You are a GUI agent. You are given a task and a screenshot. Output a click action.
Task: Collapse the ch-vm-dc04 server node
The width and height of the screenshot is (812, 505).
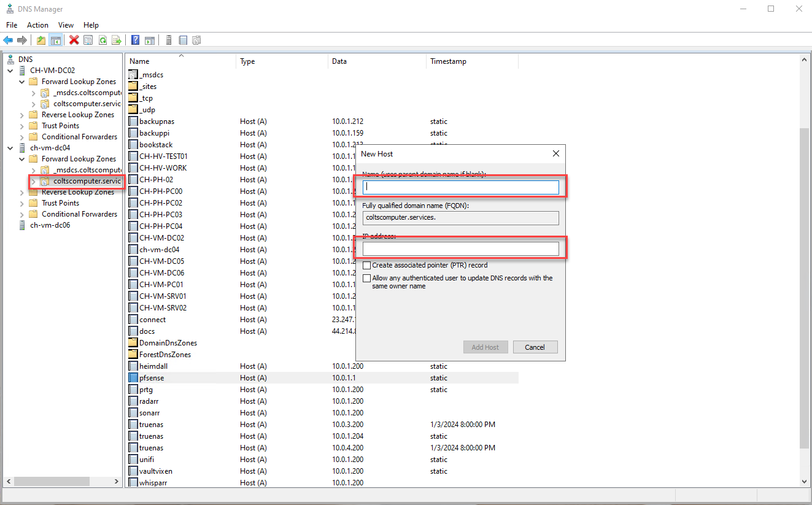[10, 148]
